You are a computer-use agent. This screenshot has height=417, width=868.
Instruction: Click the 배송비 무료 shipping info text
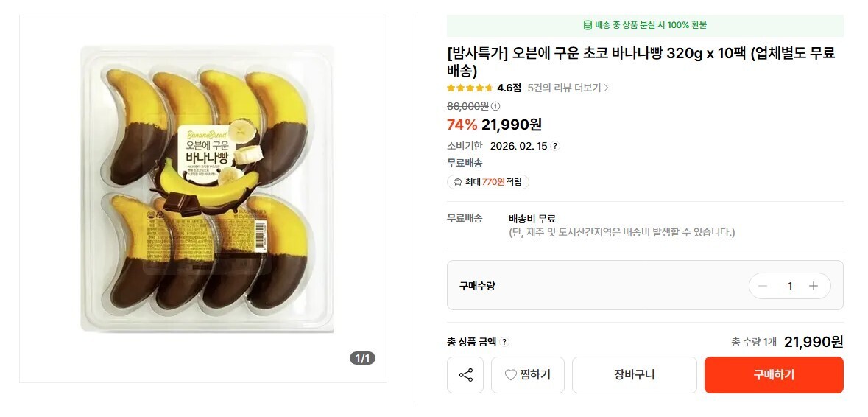[532, 219]
